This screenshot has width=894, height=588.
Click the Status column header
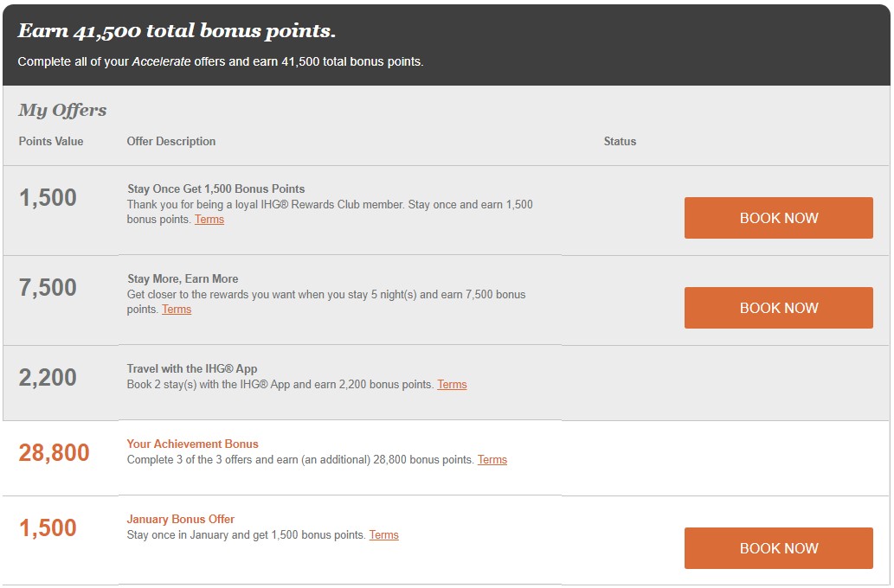click(x=620, y=141)
